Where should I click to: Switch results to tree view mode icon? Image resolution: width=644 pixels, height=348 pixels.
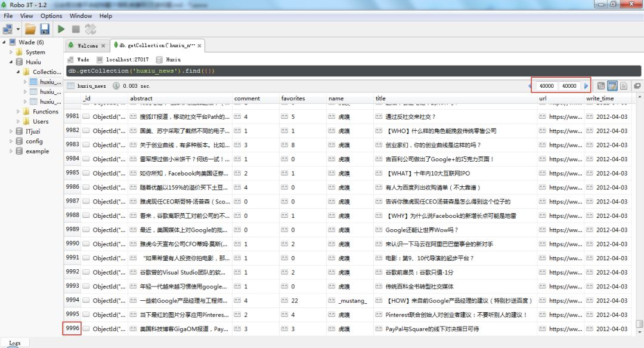[601, 86]
